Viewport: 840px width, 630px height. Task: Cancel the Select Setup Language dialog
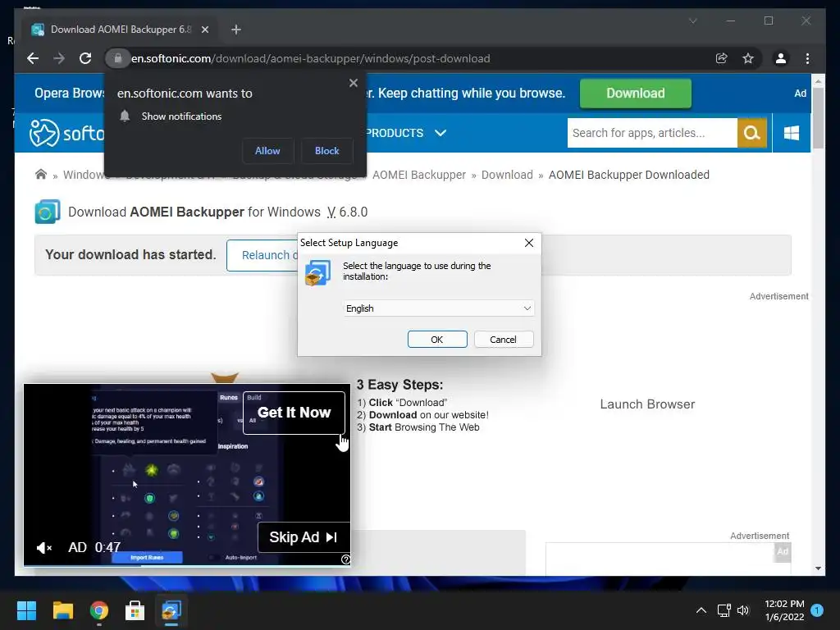click(504, 340)
